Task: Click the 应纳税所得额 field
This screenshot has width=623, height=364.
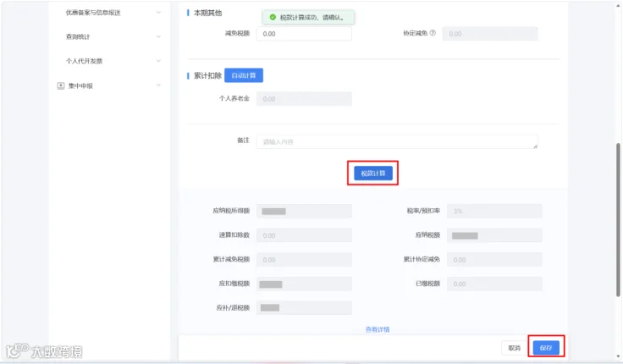Action: pos(304,211)
